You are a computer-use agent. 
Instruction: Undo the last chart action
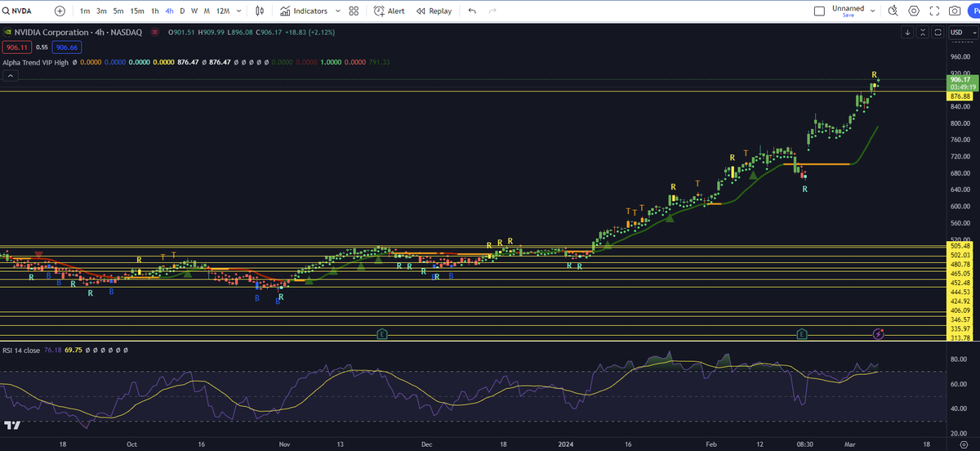point(472,11)
